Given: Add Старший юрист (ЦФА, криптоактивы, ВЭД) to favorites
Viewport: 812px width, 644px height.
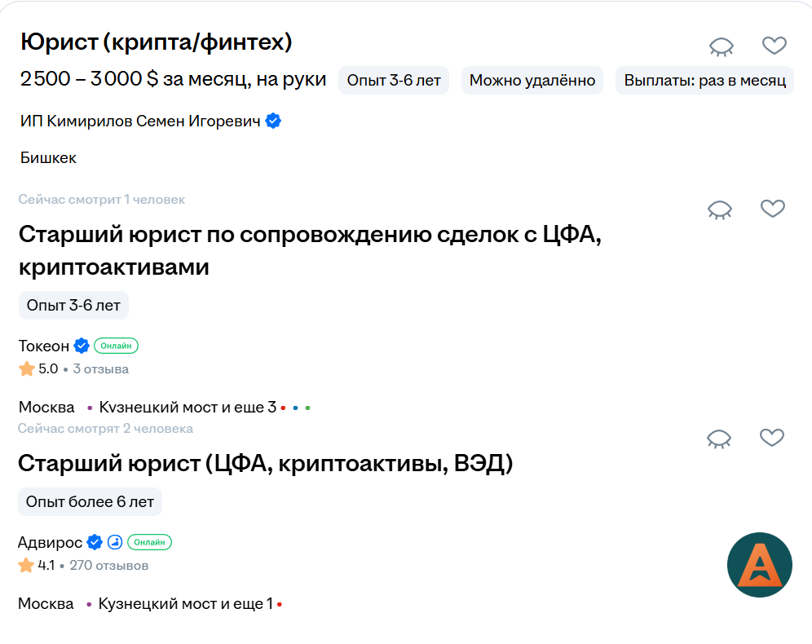Looking at the screenshot, I should tap(773, 438).
